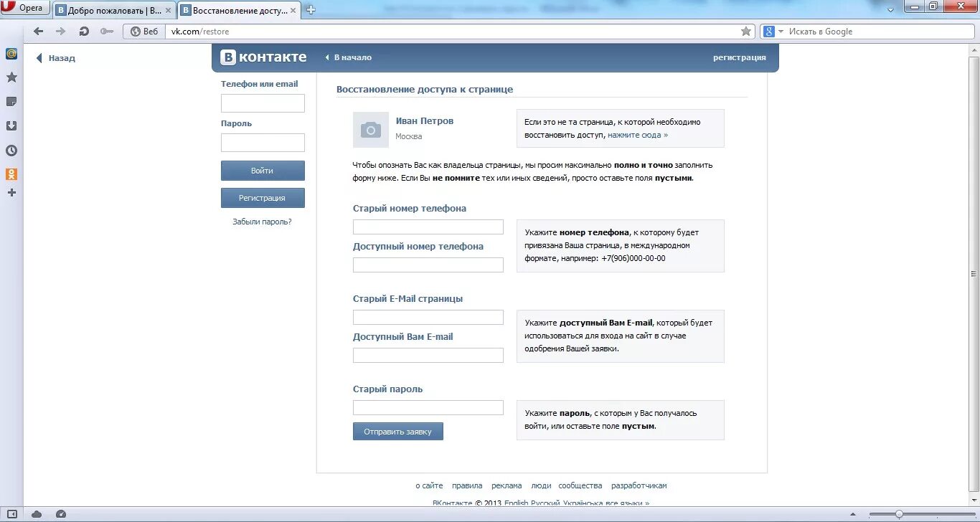Bookmark the page with the star icon
The image size is (980, 522).
click(746, 32)
